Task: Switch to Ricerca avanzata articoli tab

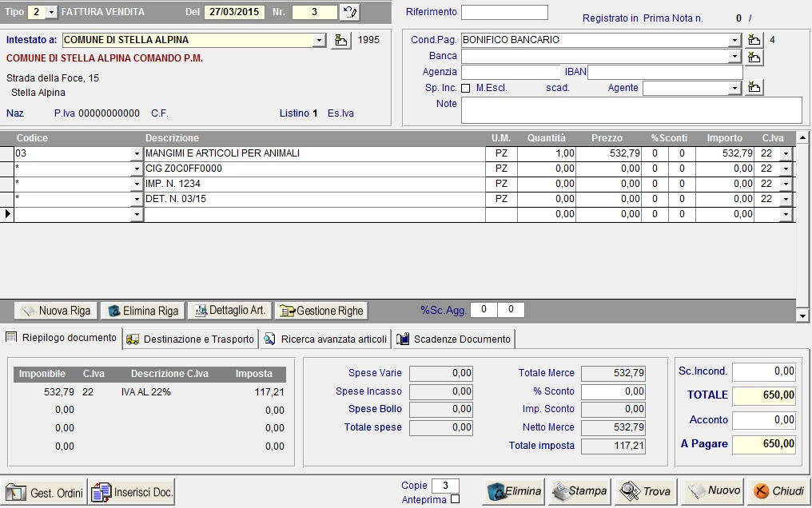Action: click(325, 339)
